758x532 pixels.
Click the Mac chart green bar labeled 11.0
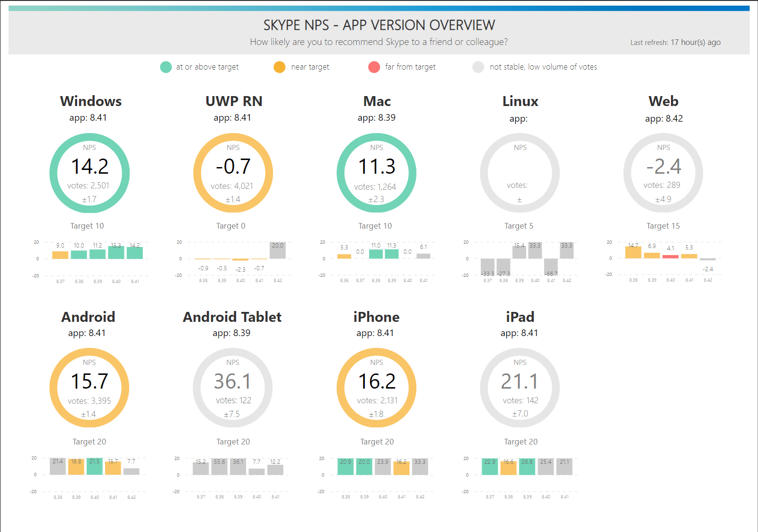[376, 254]
